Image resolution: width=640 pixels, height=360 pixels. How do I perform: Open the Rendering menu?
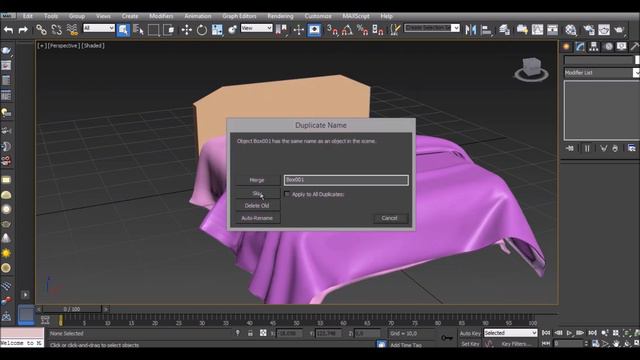click(280, 16)
